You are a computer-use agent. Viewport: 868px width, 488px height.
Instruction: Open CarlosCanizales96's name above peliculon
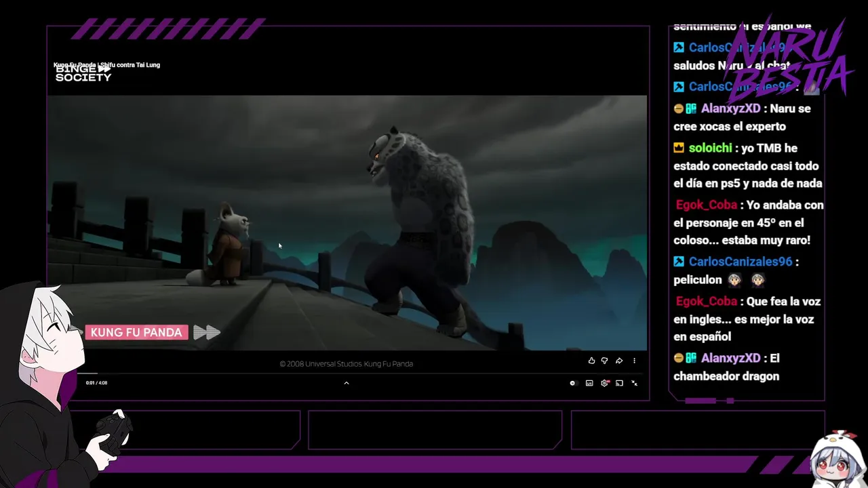pyautogui.click(x=741, y=262)
